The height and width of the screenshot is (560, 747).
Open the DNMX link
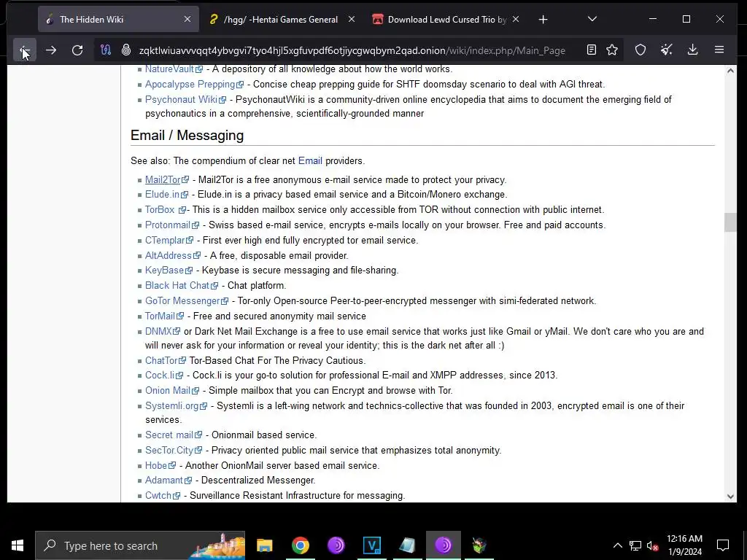coord(163,332)
